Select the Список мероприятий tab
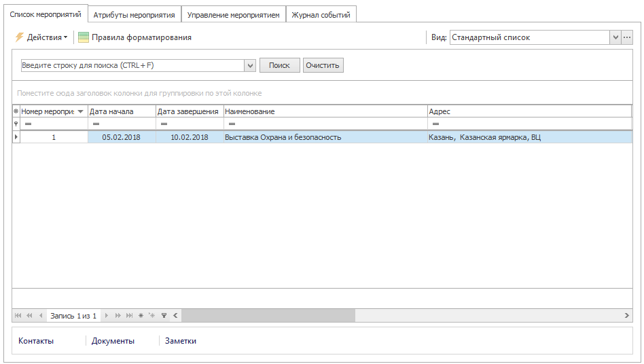Image resolution: width=644 pixels, height=364 pixels. click(x=46, y=14)
